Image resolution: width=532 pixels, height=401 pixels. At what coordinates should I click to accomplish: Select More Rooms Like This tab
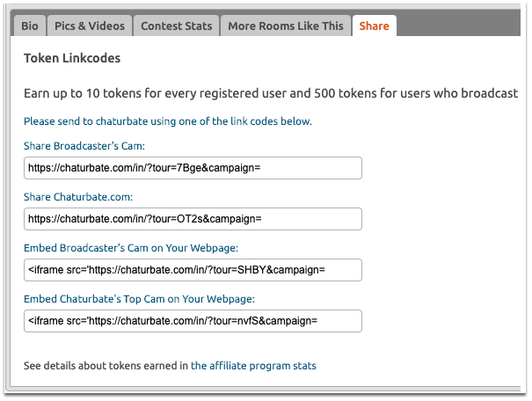(285, 26)
